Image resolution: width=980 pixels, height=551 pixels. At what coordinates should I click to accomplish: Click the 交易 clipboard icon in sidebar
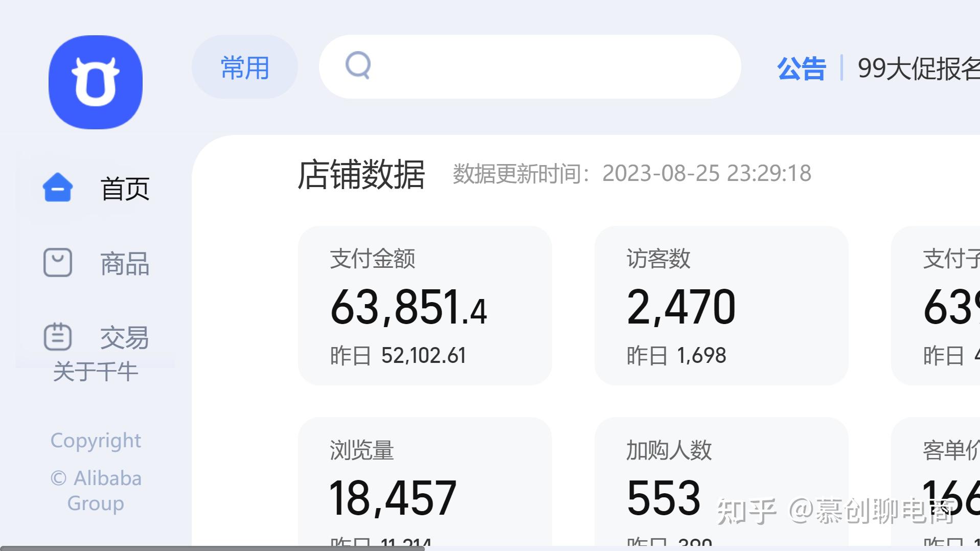58,337
